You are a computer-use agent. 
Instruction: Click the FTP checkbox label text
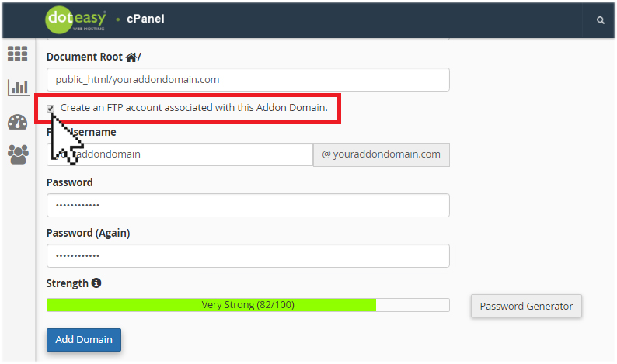(x=194, y=108)
